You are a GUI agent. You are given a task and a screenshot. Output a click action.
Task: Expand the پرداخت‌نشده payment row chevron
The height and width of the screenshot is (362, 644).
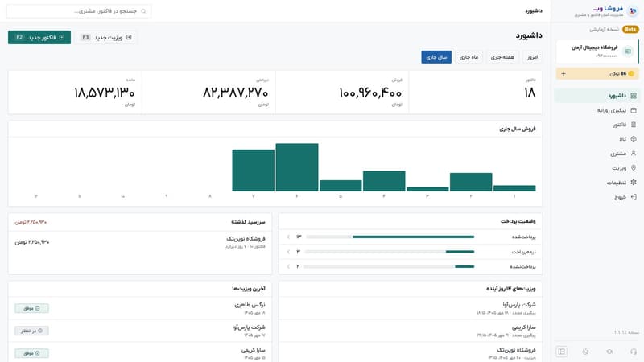[x=288, y=266]
